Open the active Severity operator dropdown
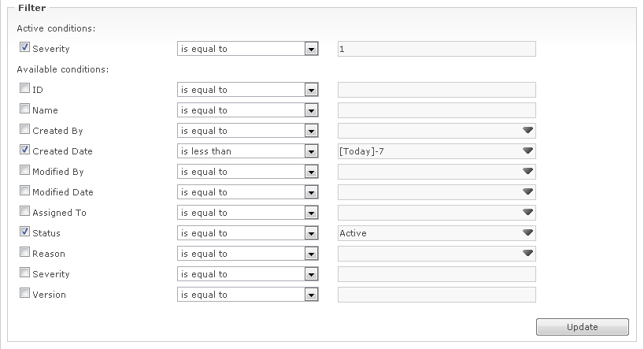 [312, 49]
